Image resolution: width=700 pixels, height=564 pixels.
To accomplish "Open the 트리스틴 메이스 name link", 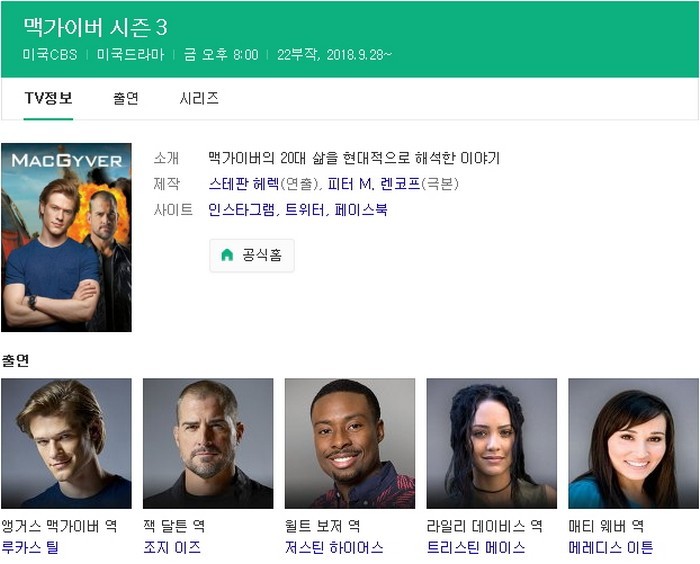I will point(476,547).
